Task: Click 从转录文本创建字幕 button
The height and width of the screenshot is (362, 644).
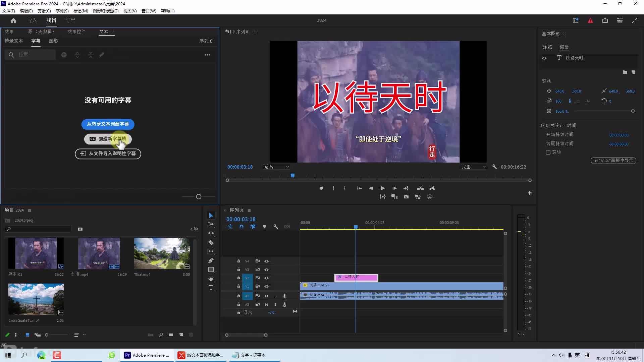Action: pos(108,124)
